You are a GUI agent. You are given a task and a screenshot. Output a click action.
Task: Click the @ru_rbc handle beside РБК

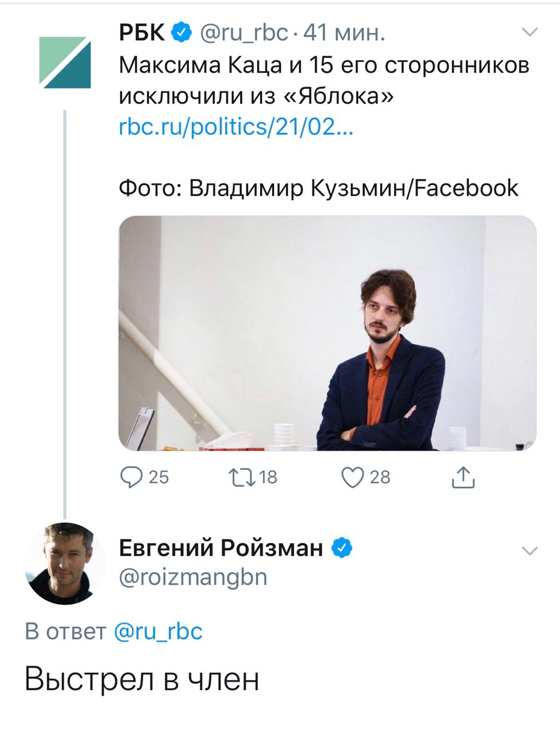click(243, 33)
